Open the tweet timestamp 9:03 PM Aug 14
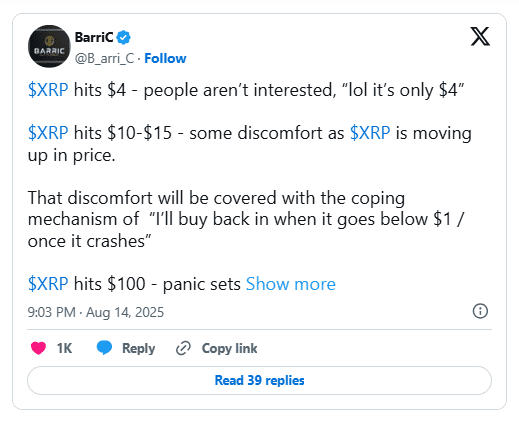This screenshot has height=431, width=519. pyautogui.click(x=96, y=312)
